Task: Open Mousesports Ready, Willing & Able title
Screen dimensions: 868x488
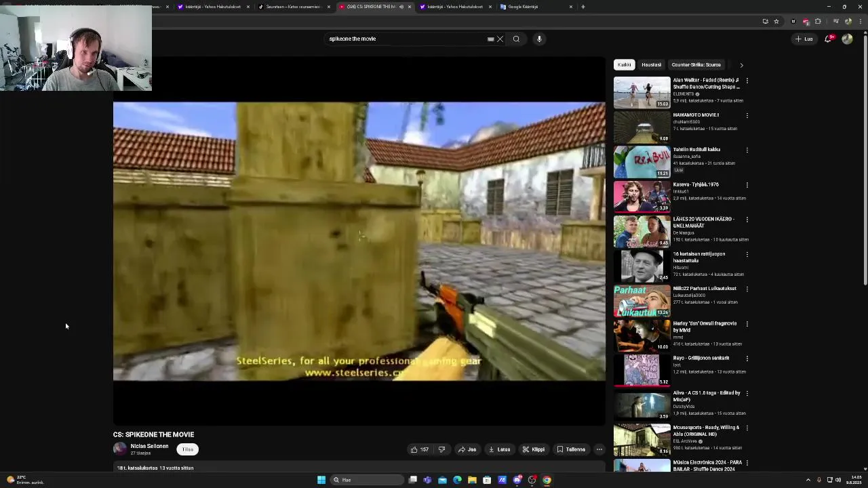Action: pyautogui.click(x=706, y=431)
